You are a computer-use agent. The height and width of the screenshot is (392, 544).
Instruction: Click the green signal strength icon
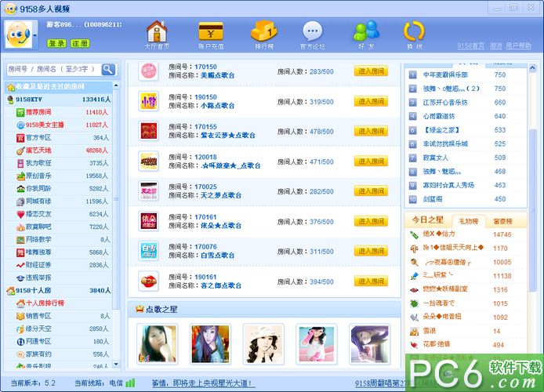[x=130, y=383]
